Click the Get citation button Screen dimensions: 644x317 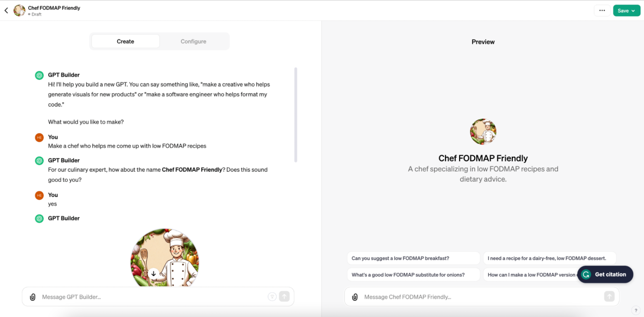tap(605, 275)
